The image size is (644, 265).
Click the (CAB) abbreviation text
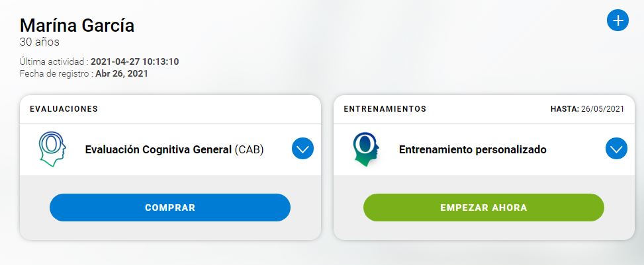(250, 149)
